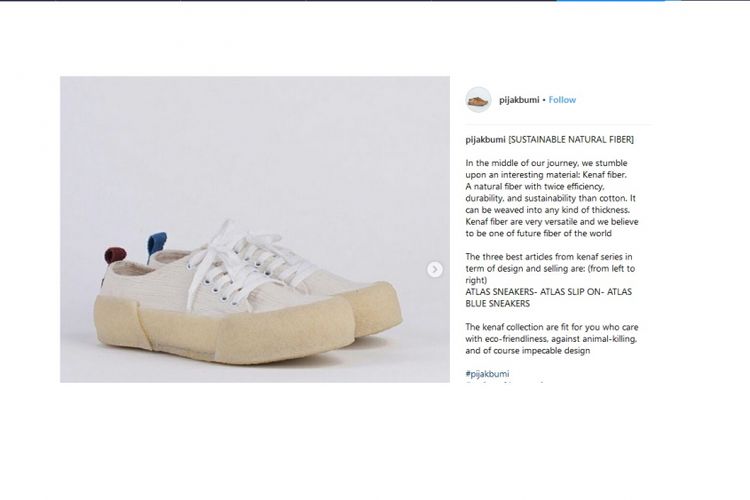Click the blue highlighted segment in top bar
The width and height of the screenshot is (750, 500).
pyautogui.click(x=610, y=0)
